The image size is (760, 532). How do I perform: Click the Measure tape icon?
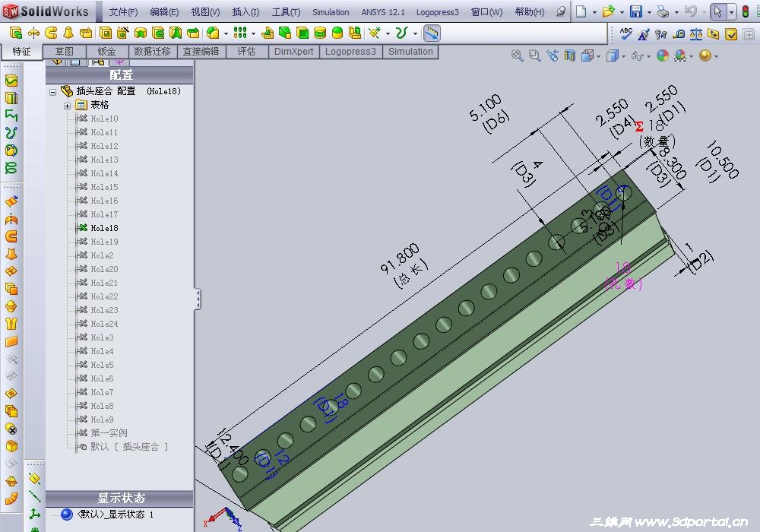[679, 34]
